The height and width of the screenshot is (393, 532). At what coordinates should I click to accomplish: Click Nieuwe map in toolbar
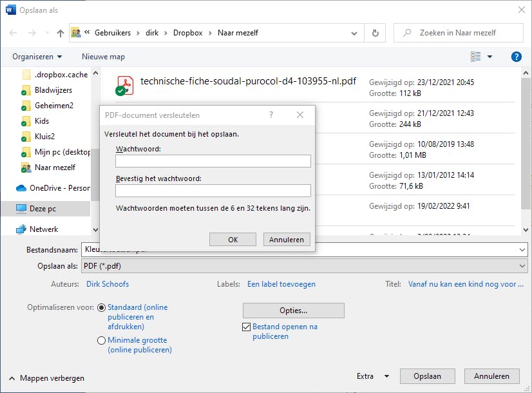point(103,57)
